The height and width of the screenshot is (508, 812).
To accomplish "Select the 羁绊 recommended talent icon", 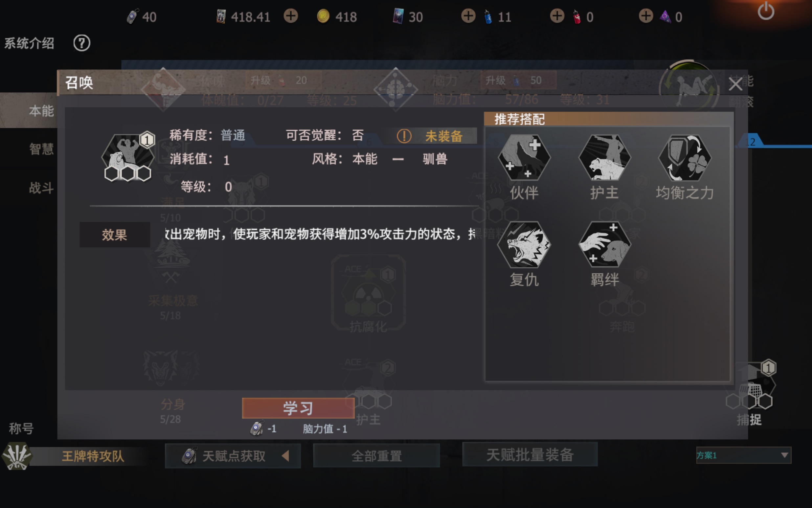I will pyautogui.click(x=605, y=244).
